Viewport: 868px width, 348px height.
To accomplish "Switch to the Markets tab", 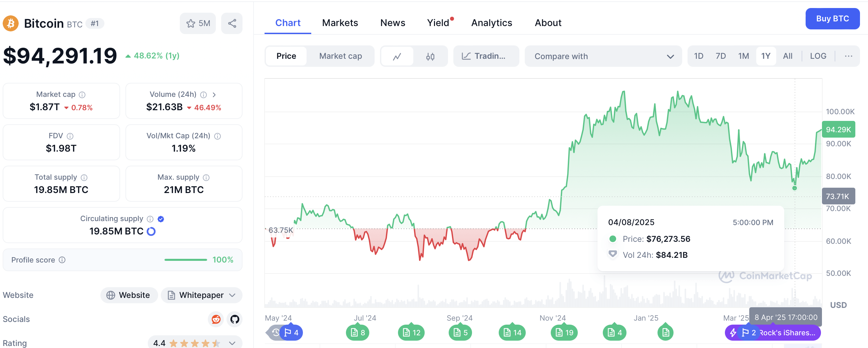I will pyautogui.click(x=340, y=23).
